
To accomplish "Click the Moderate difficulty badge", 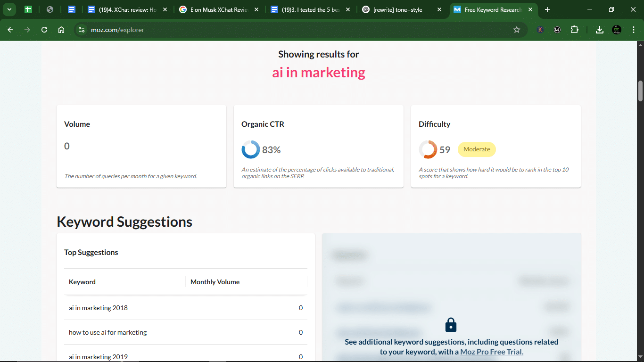I will 477,149.
